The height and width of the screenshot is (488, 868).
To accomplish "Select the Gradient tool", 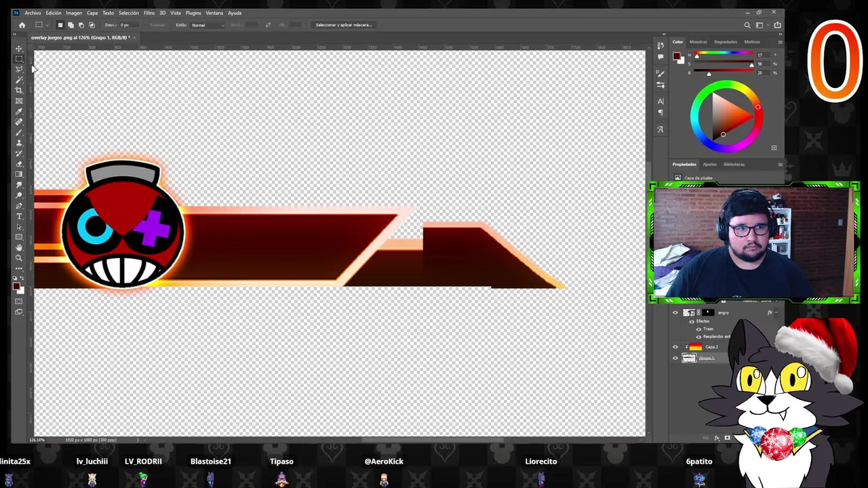I will (19, 174).
